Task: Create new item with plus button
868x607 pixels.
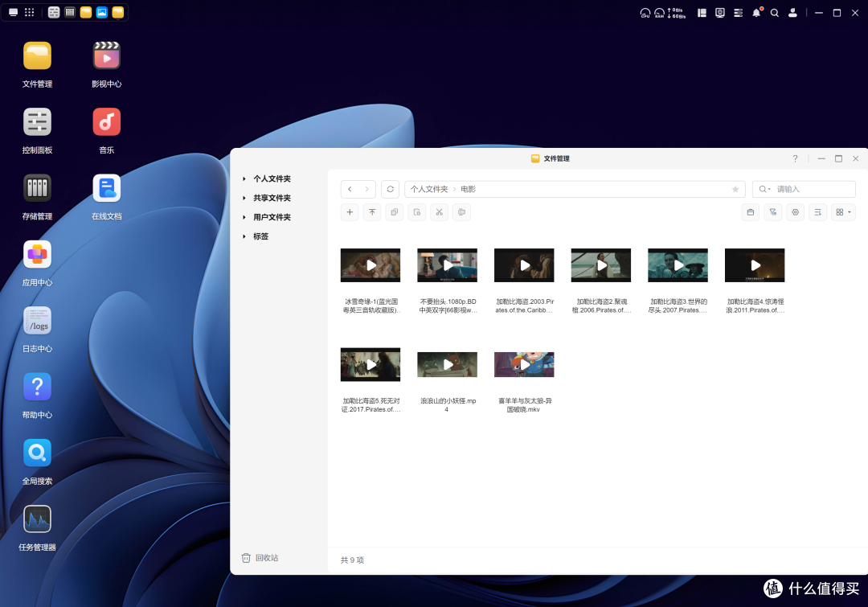Action: click(x=350, y=212)
